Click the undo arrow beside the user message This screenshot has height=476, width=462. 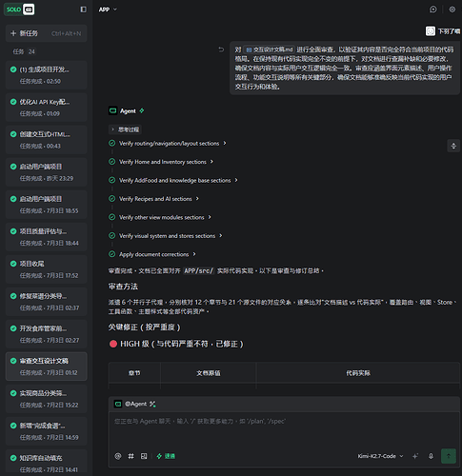221,50
